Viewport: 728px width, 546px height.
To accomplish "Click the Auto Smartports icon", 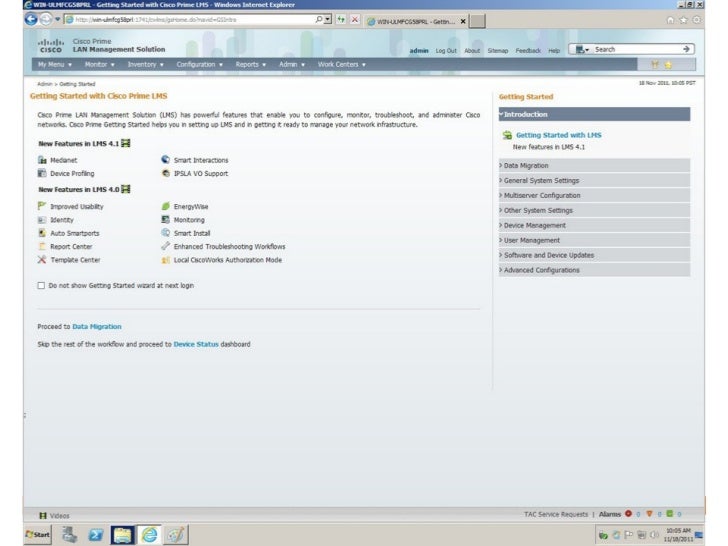I will (x=42, y=233).
